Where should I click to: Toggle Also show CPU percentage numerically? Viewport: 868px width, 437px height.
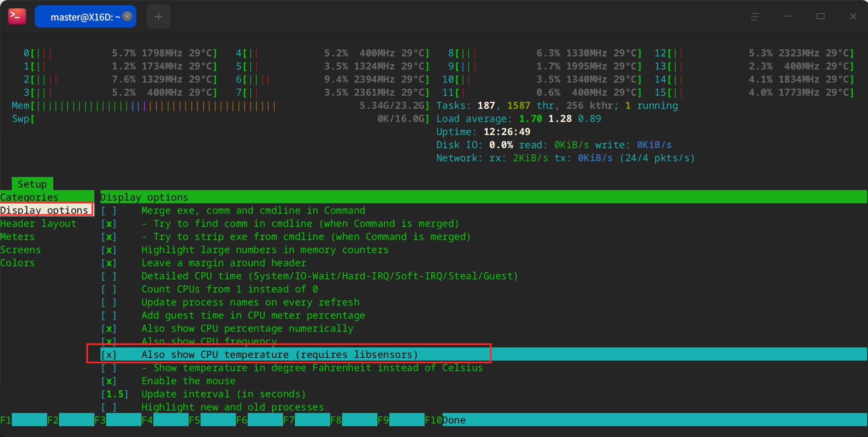(109, 329)
